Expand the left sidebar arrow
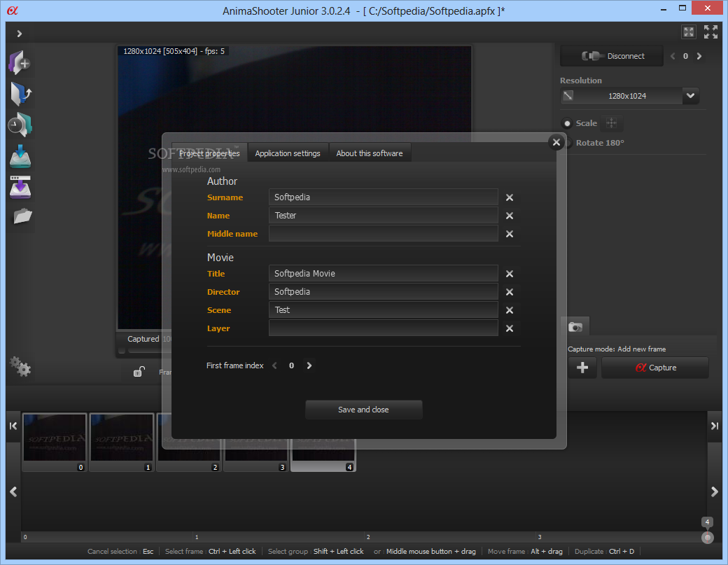This screenshot has height=565, width=728. [19, 34]
